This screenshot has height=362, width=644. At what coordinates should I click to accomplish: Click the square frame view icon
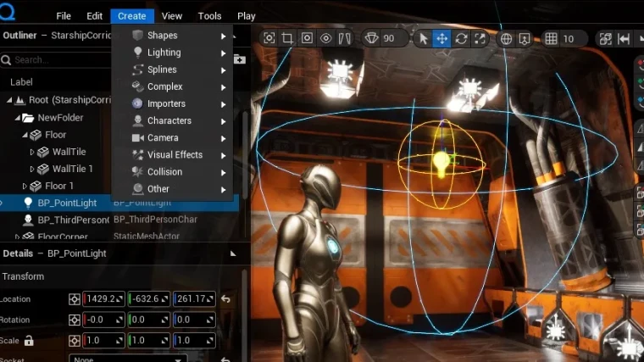(307, 39)
